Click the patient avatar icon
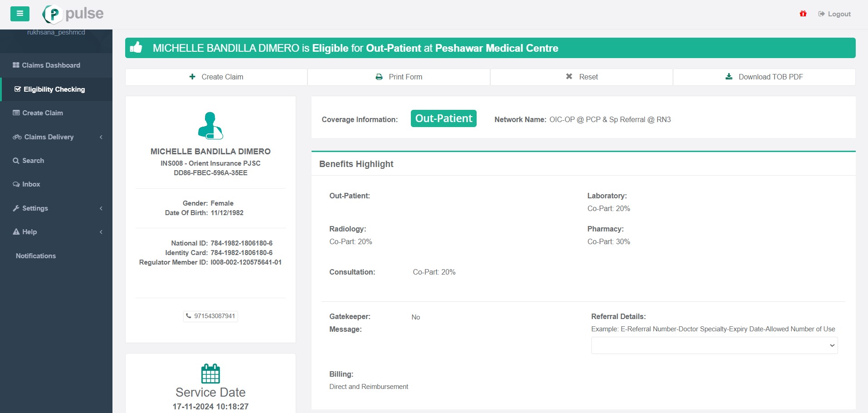 click(x=210, y=125)
